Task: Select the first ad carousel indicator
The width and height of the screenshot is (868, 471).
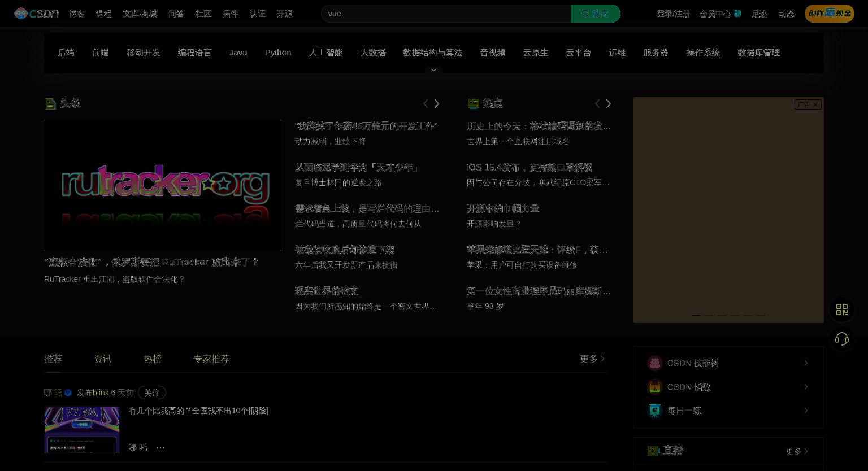Action: pyautogui.click(x=696, y=316)
